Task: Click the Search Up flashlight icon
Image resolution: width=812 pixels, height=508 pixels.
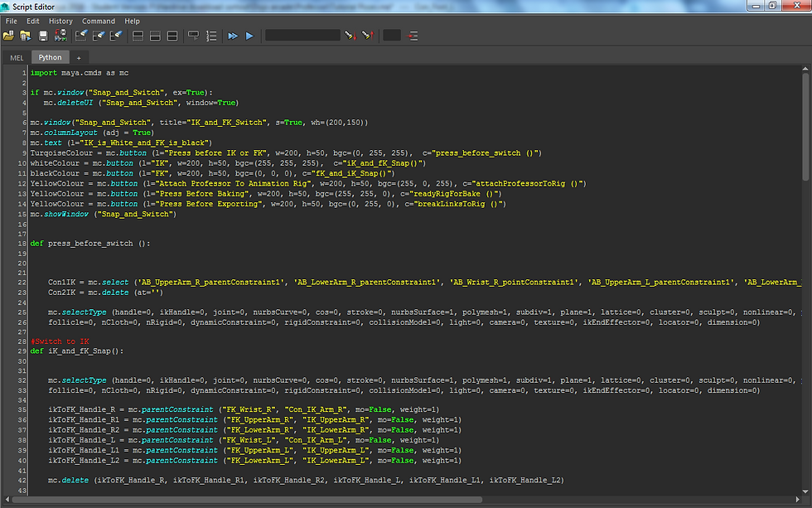Action: (368, 36)
